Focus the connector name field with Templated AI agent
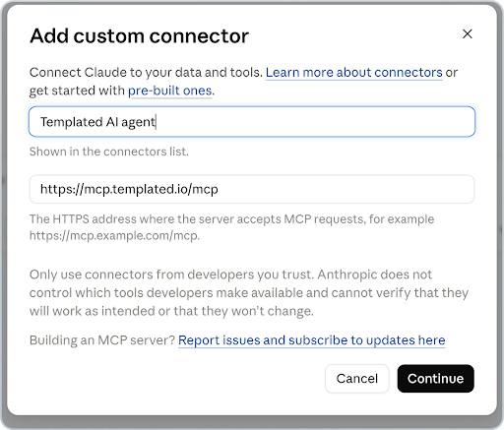Screen dimensions: 504x430 click(252, 122)
